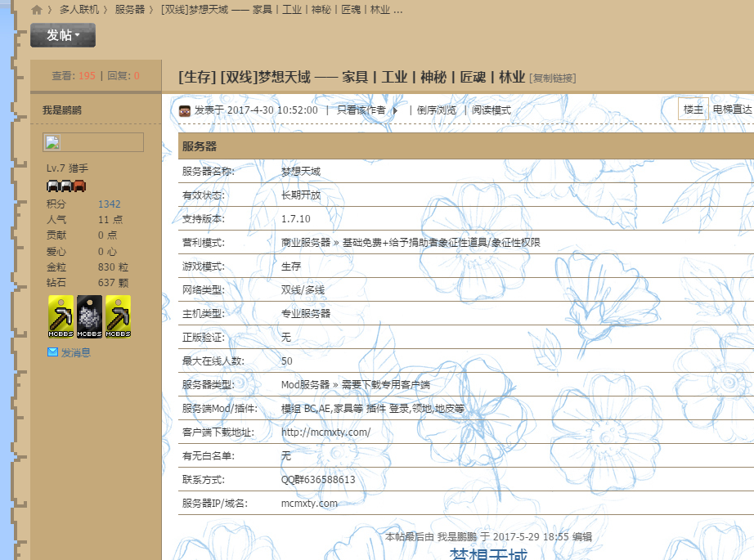The height and width of the screenshot is (560, 754).
Task: Click the home icon in breadcrumb
Action: pos(37,10)
